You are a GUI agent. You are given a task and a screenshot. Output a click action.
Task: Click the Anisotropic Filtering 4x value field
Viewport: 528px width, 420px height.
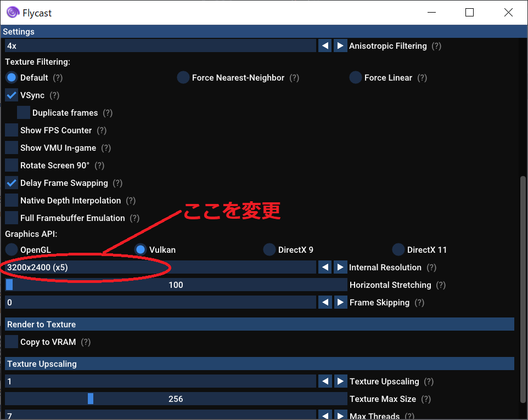161,46
